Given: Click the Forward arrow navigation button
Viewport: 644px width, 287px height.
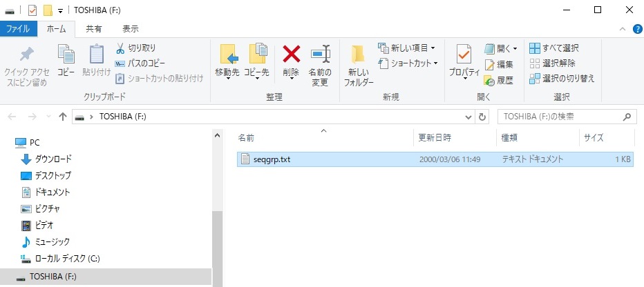Looking at the screenshot, I should click(32, 117).
